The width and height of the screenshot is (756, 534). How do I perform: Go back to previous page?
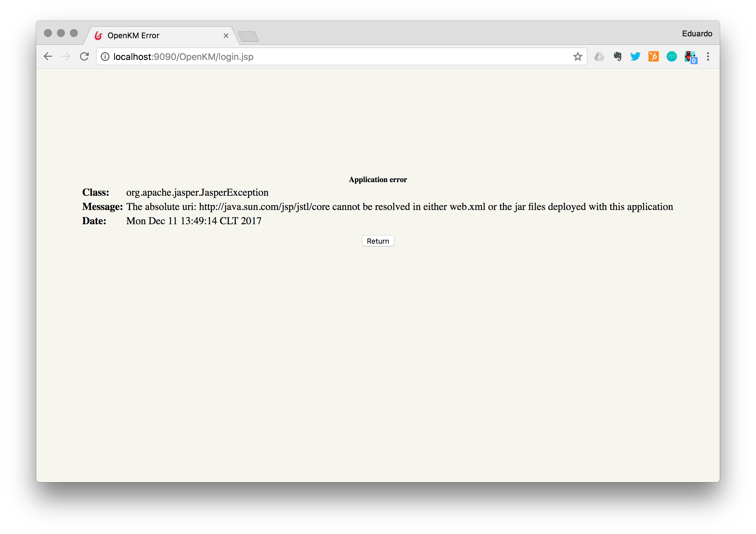pyautogui.click(x=48, y=57)
